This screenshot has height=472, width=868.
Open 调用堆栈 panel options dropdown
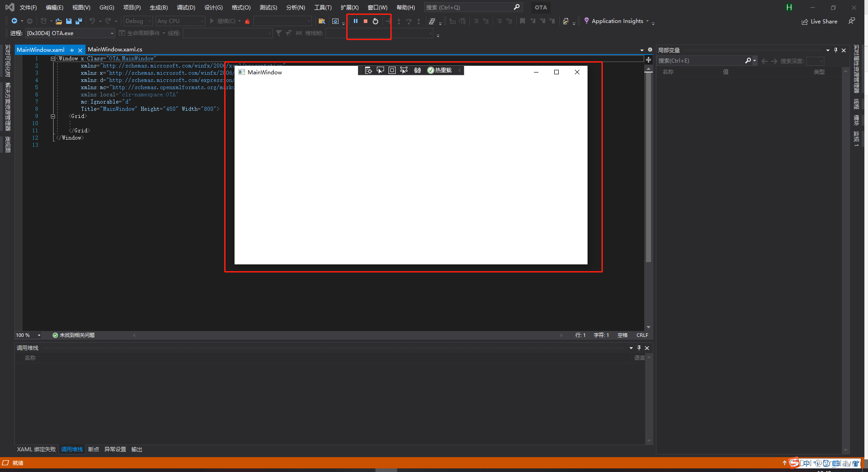(631, 348)
